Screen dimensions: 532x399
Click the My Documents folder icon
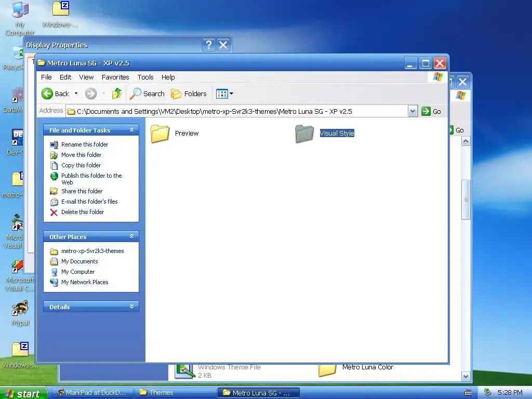coord(54,262)
